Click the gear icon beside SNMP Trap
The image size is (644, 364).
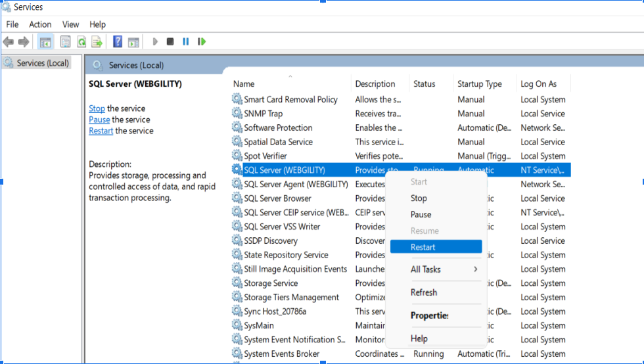237,113
